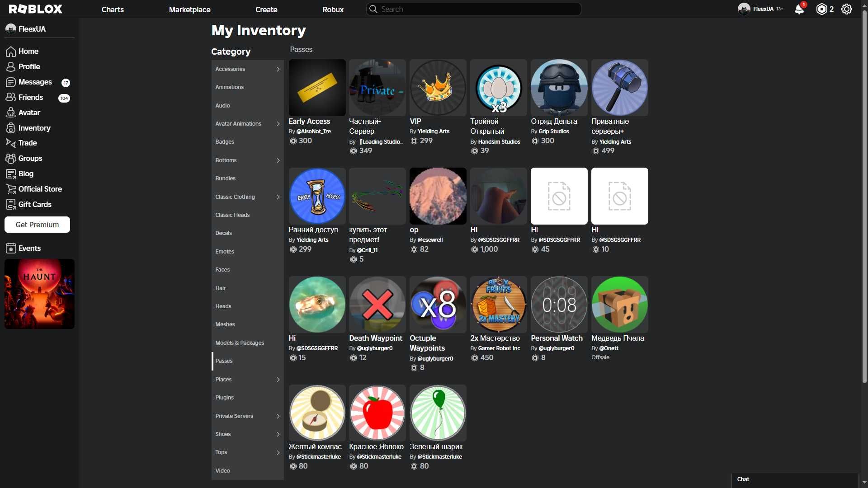
Task: Open the Octuple Waypoints x8 thumbnail
Action: coord(438,305)
